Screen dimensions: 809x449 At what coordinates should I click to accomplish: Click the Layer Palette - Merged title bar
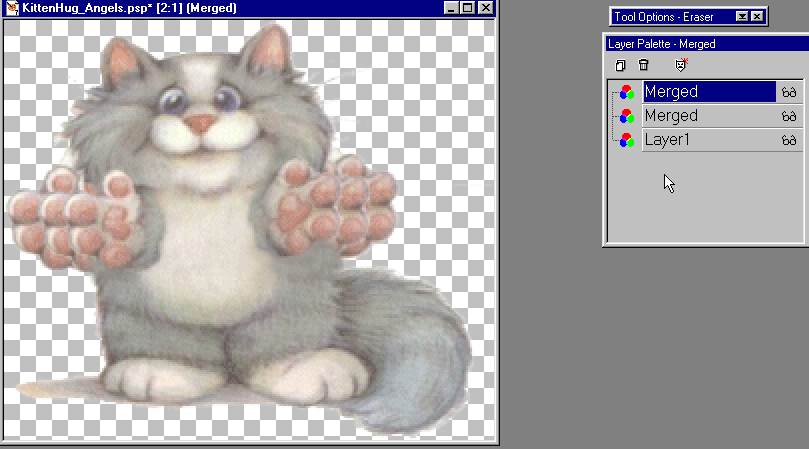pos(707,44)
